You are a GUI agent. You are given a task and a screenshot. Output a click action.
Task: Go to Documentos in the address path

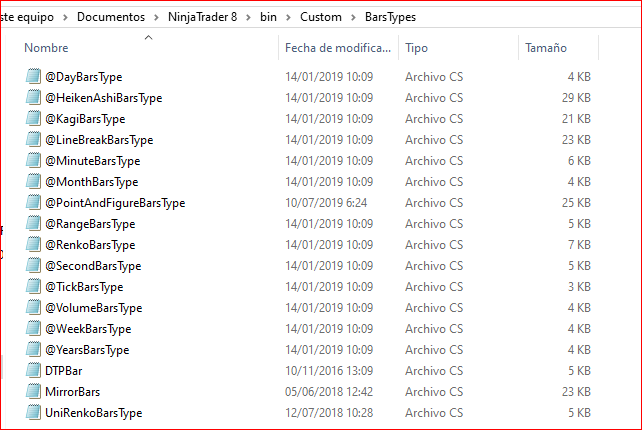click(x=111, y=17)
